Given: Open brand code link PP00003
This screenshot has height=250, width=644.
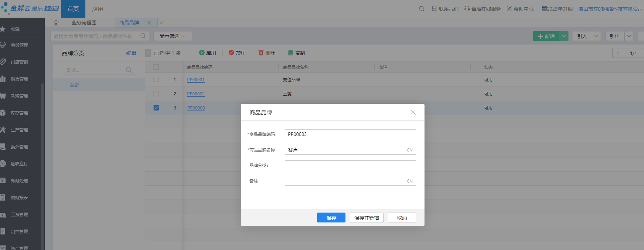Looking at the screenshot, I should [x=196, y=108].
